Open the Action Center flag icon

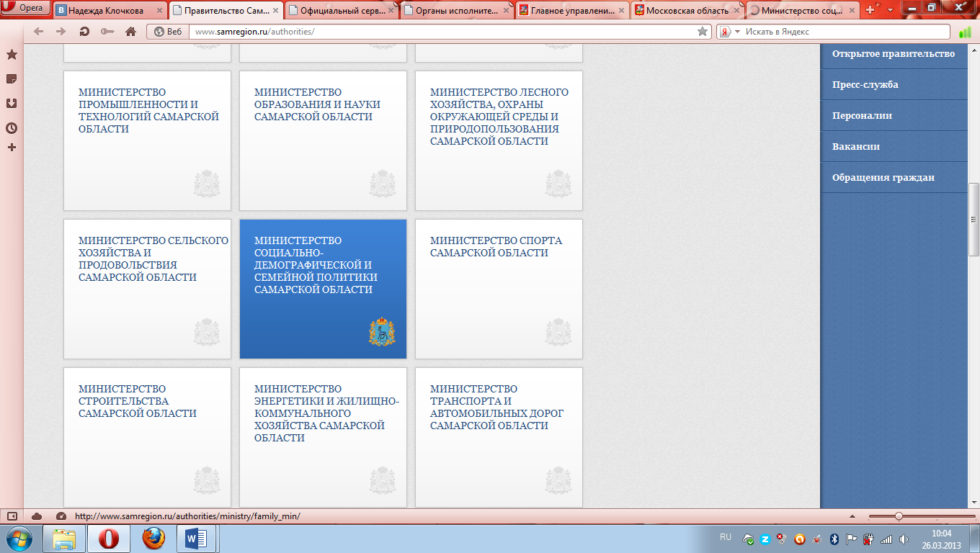click(x=852, y=539)
